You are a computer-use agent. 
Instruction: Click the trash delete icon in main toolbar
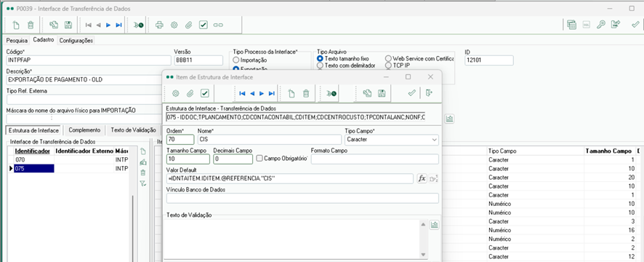(31, 25)
